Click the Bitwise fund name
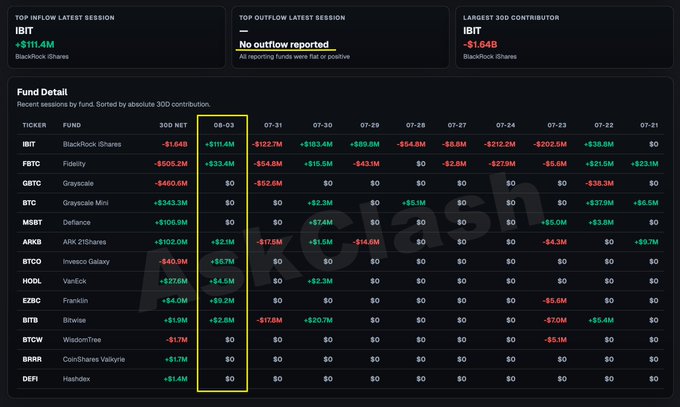The height and width of the screenshot is (407, 680). [74, 320]
